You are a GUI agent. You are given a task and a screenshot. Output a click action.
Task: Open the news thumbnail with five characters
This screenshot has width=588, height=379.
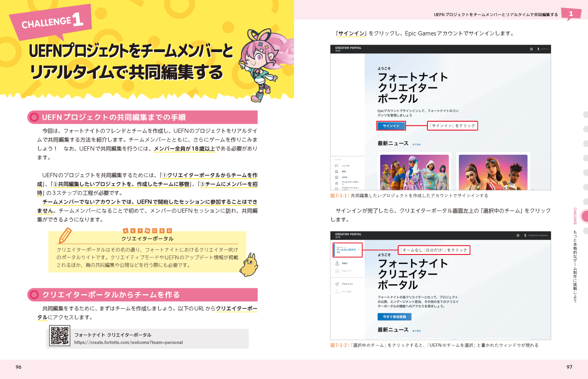pos(414,172)
